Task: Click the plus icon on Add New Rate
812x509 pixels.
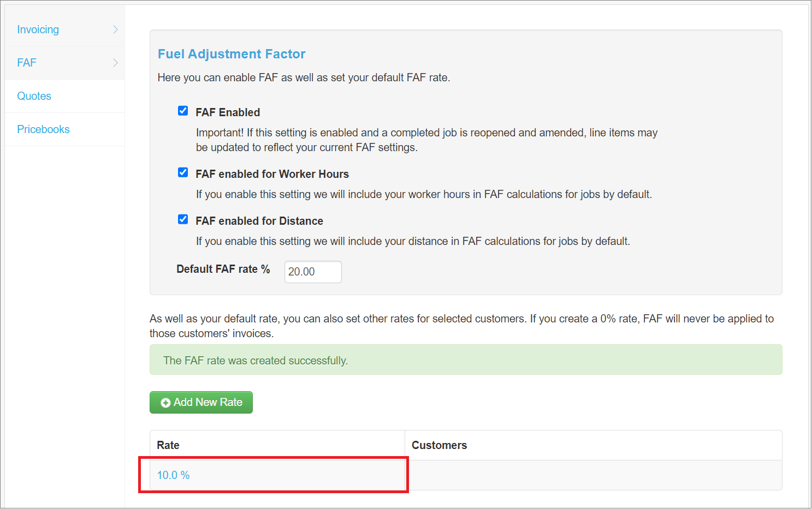Action: (165, 402)
